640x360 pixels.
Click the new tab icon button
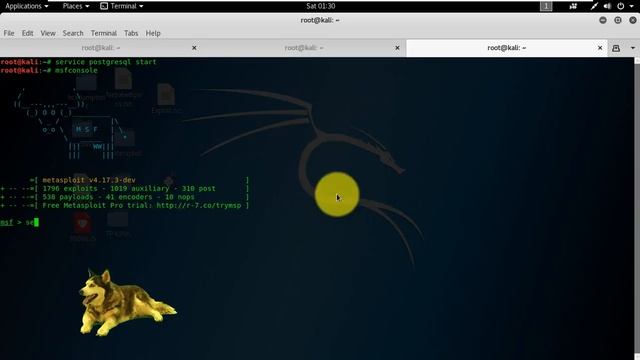(x=616, y=48)
